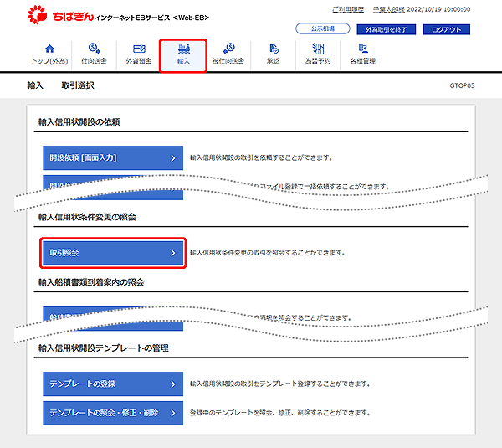
Task: Click description 輸入信用状開設の取引を依頼することができます。
Action: point(261,157)
